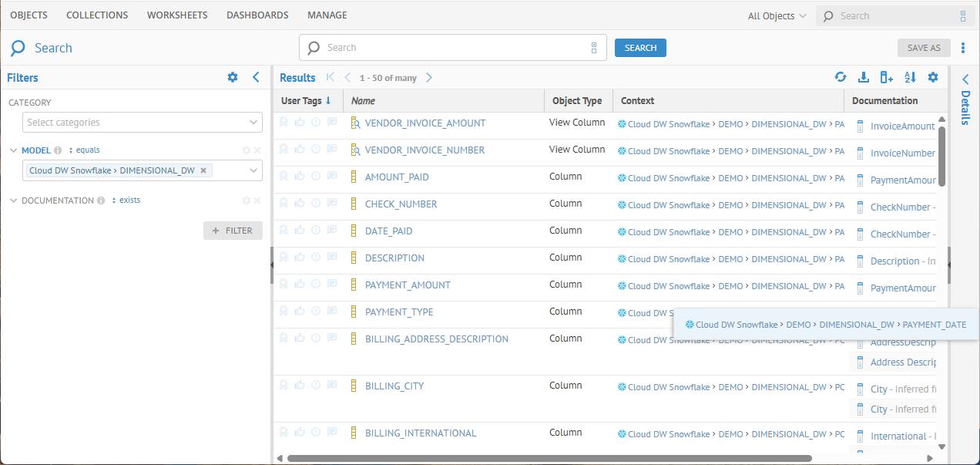This screenshot has height=465, width=980.
Task: Open the Filters panel settings gear
Action: click(x=233, y=77)
